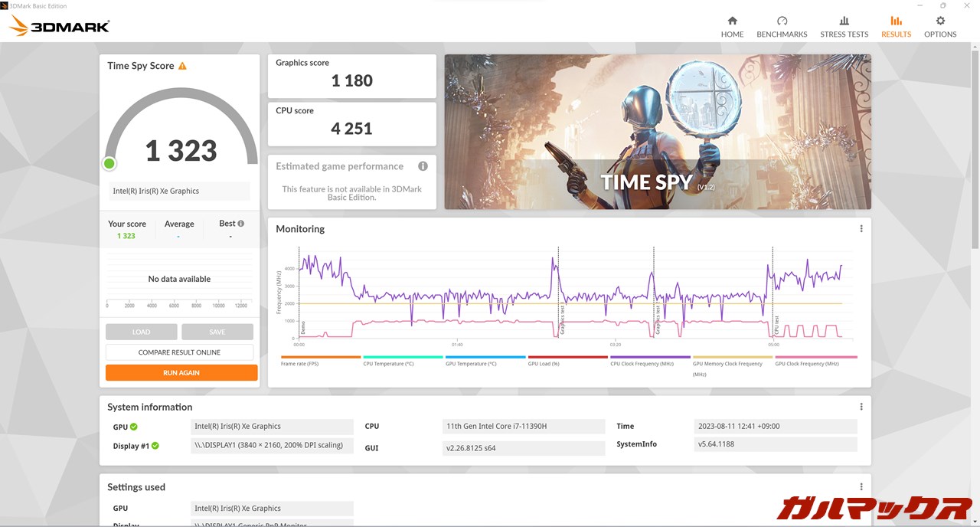The height and width of the screenshot is (527, 980).
Task: Open Stress Tests bar chart icon
Action: pyautogui.click(x=844, y=21)
